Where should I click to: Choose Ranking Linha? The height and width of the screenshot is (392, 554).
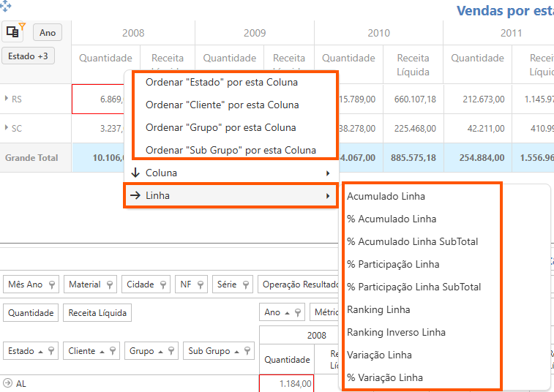(x=378, y=309)
